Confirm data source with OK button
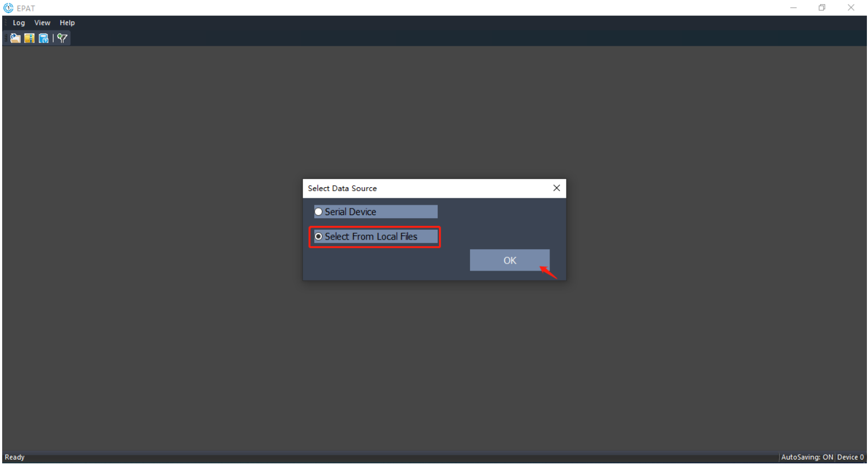This screenshot has width=868, height=465. pyautogui.click(x=509, y=260)
